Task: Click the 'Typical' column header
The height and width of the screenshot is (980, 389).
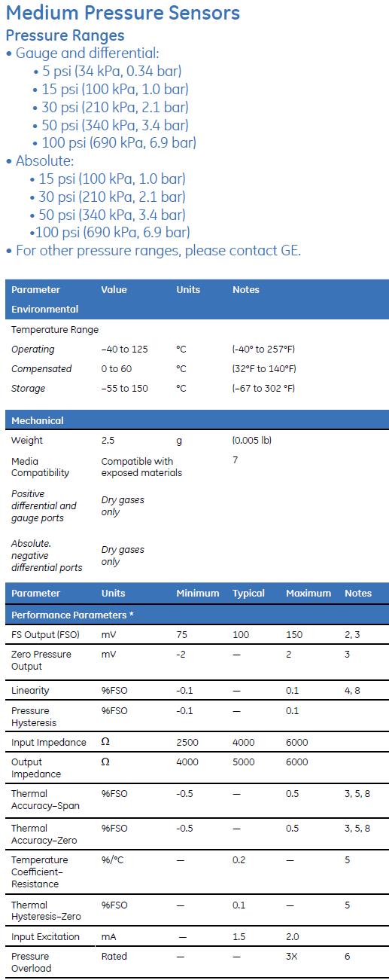Action: [248, 593]
